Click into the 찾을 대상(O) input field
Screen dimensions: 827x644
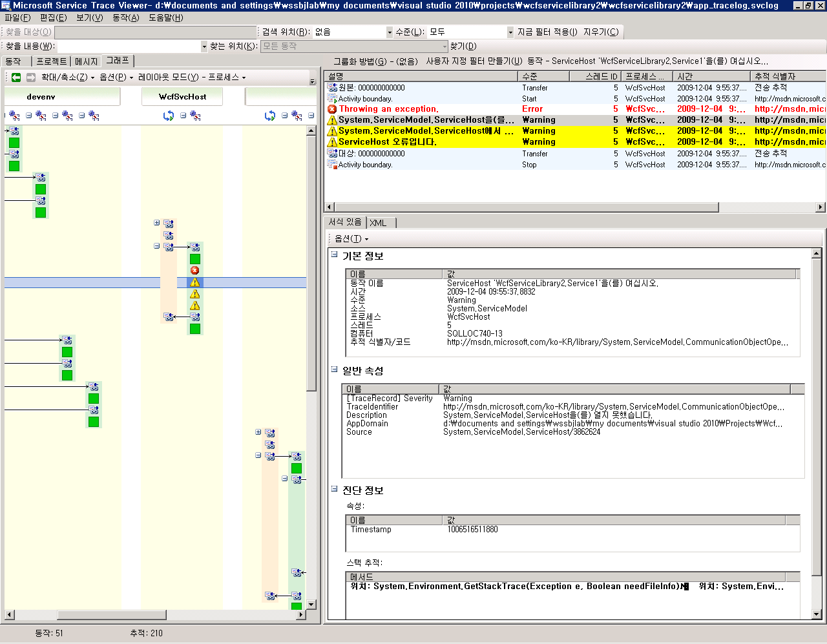(x=156, y=32)
